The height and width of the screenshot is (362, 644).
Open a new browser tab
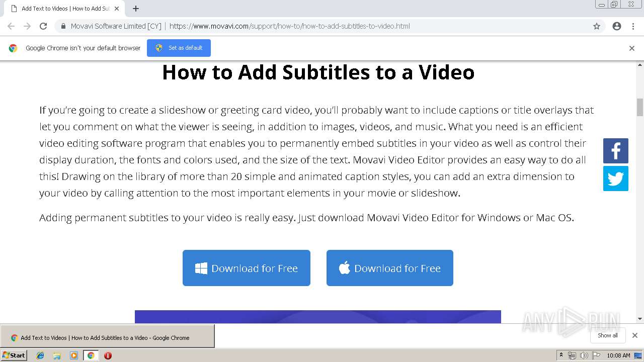[136, 9]
